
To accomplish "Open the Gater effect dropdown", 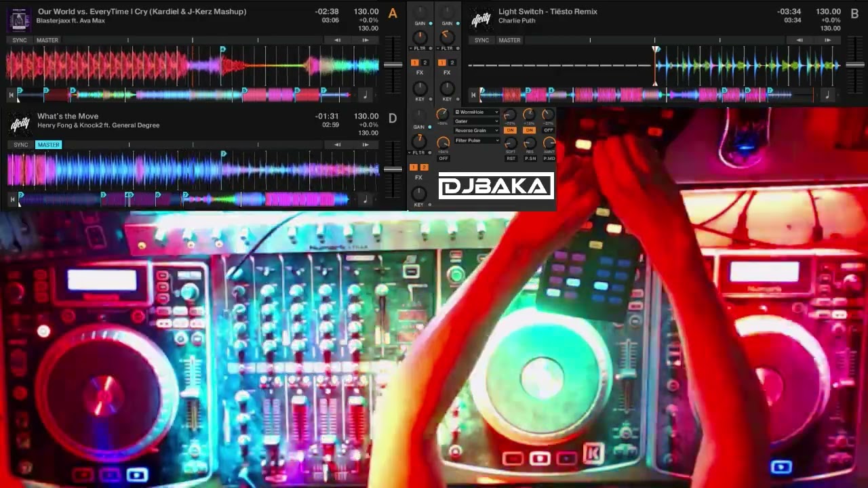I will coord(476,121).
